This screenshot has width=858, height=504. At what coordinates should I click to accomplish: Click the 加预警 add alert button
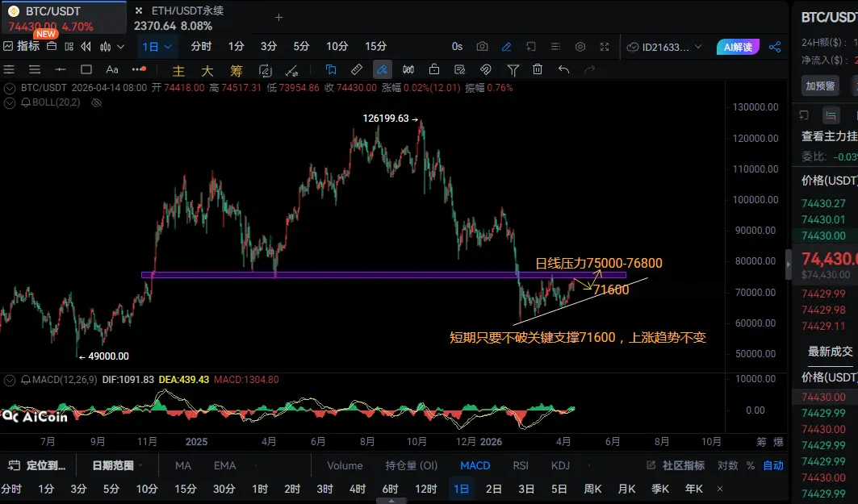coord(820,85)
